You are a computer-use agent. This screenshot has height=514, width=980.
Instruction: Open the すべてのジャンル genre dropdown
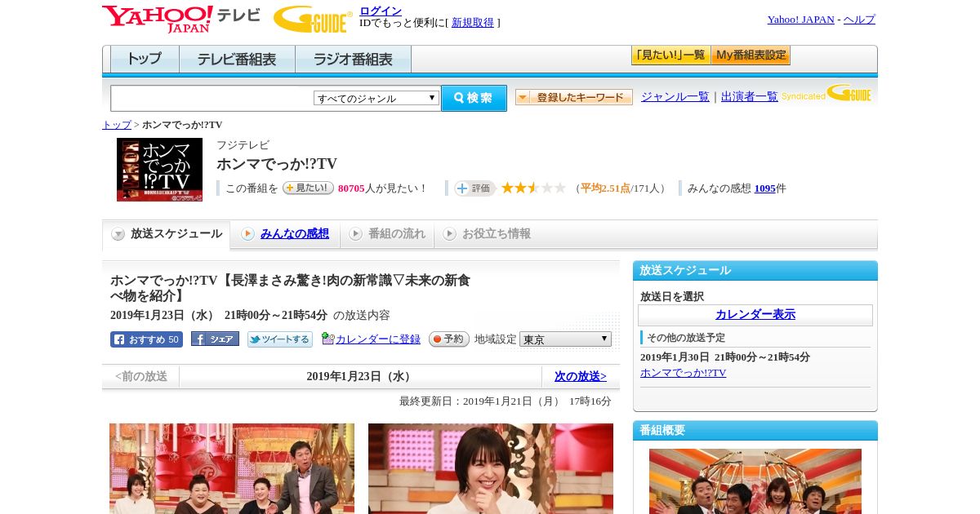[x=376, y=98]
